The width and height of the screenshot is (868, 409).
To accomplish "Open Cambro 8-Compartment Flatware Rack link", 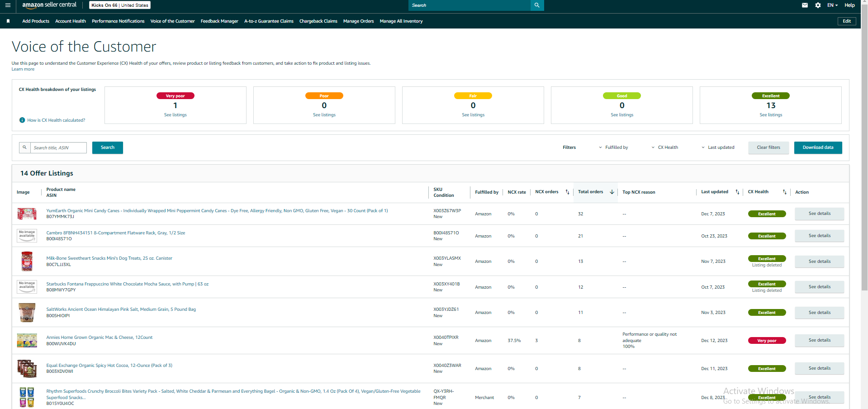I will tap(116, 233).
